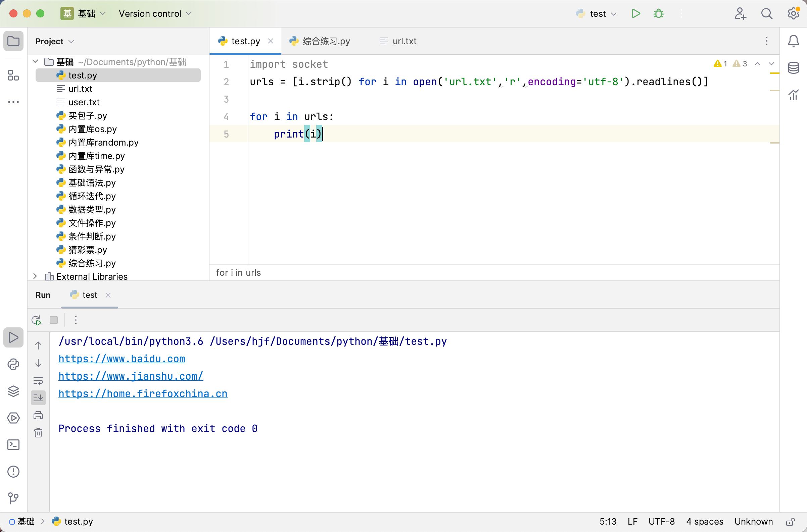Click the 5:13 line-column indicator

(608, 522)
